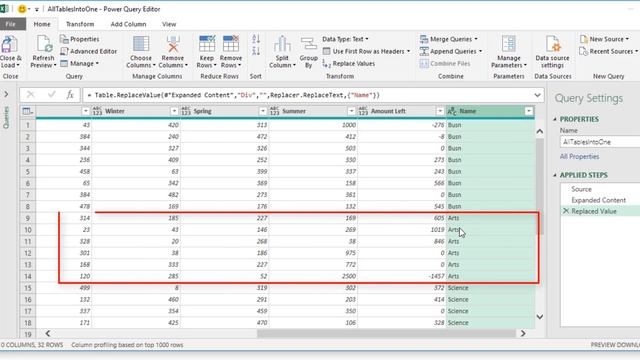
Task: Collapse the APPLIED STEPS section
Action: pyautogui.click(x=555, y=175)
